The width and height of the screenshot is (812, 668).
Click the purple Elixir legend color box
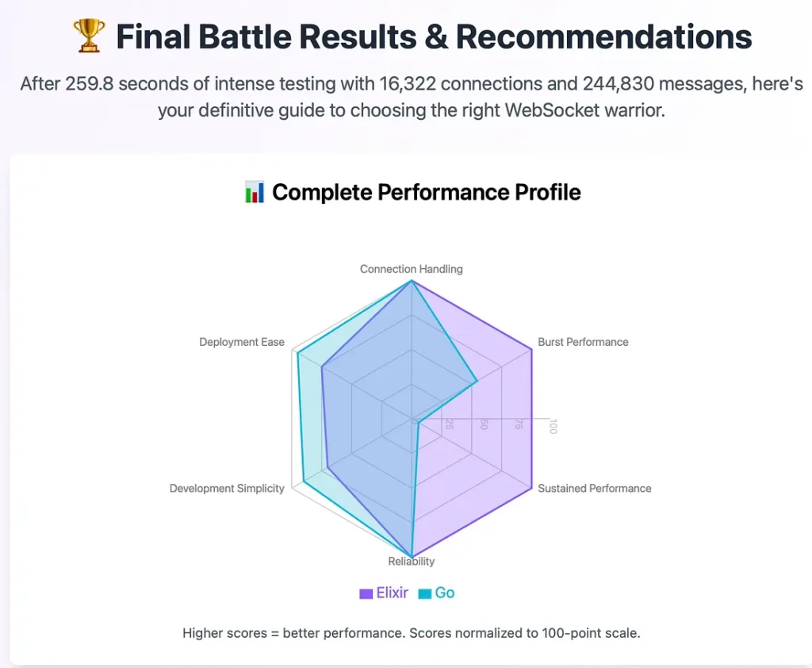click(366, 593)
